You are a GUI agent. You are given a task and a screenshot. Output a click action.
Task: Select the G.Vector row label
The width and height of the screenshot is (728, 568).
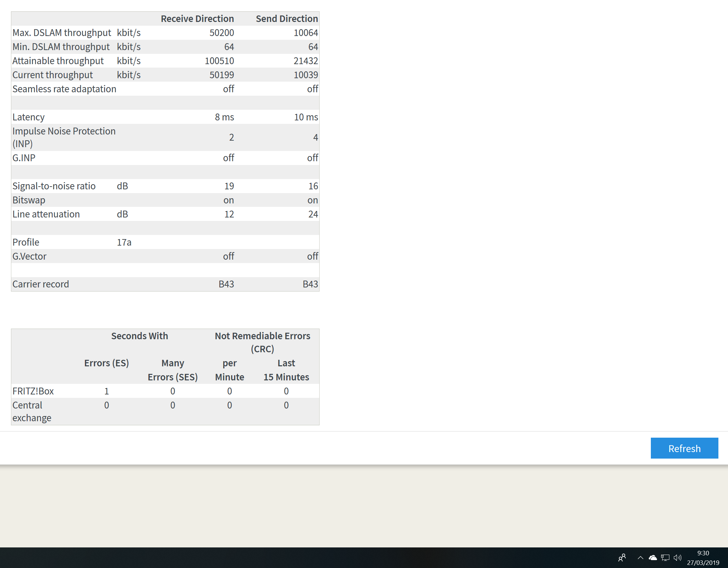(29, 256)
